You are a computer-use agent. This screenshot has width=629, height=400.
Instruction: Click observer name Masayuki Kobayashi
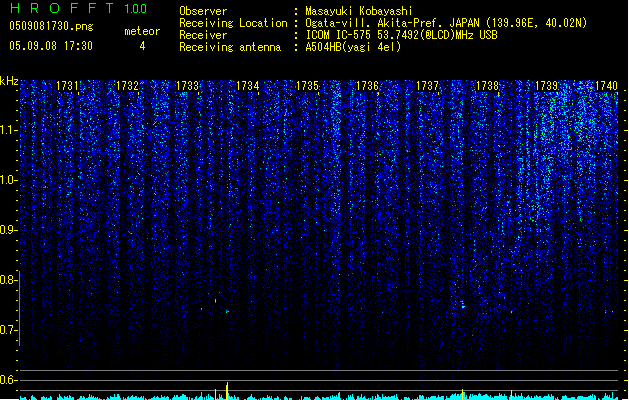coord(359,11)
